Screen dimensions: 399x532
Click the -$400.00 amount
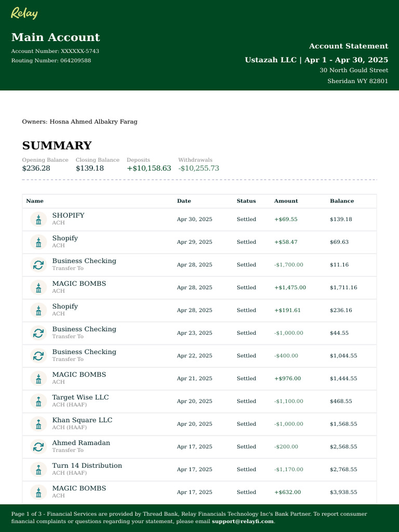tap(286, 356)
